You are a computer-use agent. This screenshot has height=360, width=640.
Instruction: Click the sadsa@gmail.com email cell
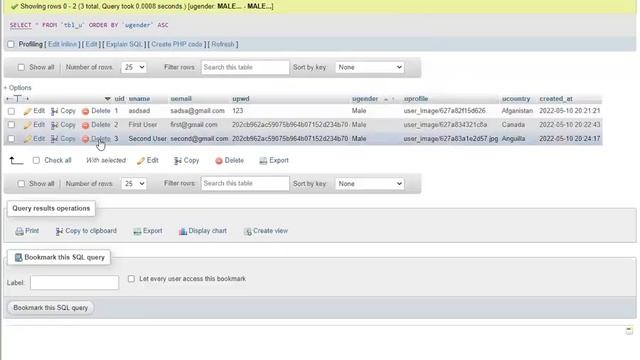tap(198, 111)
